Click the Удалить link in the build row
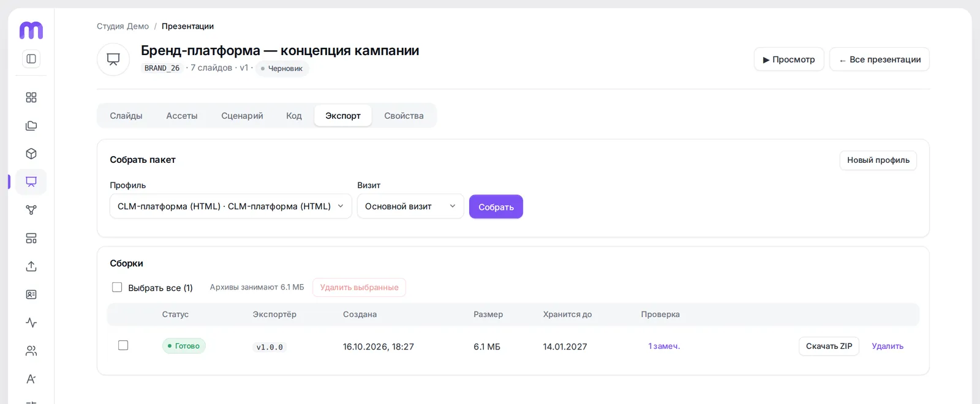980x404 pixels. (888, 346)
